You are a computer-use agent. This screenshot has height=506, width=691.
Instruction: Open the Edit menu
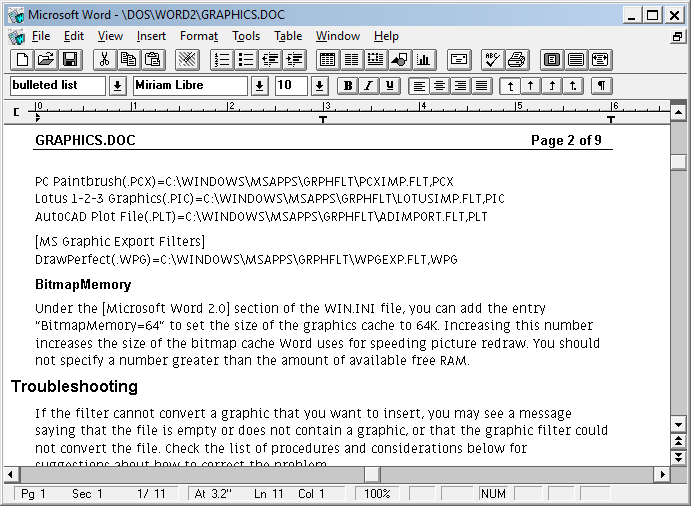click(x=74, y=36)
